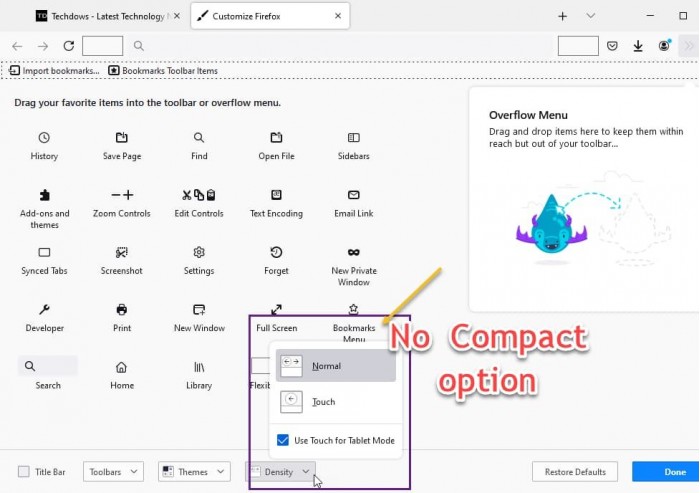Image resolution: width=700 pixels, height=493 pixels.
Task: Select the Forget icon
Action: point(276,252)
